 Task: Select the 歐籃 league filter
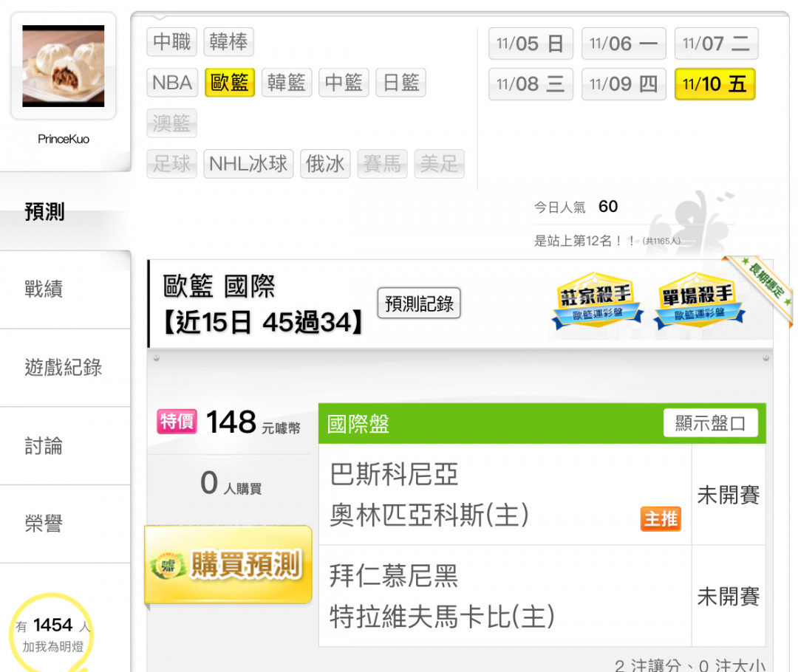point(230,83)
